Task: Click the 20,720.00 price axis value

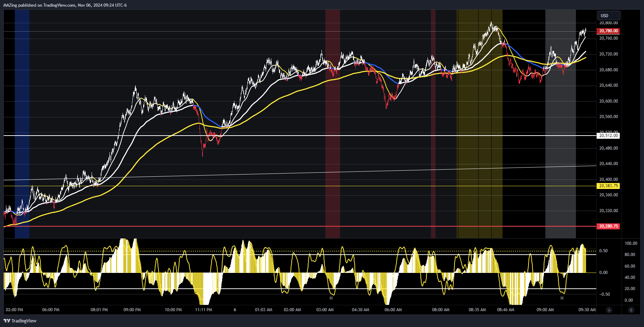Action: (x=609, y=54)
